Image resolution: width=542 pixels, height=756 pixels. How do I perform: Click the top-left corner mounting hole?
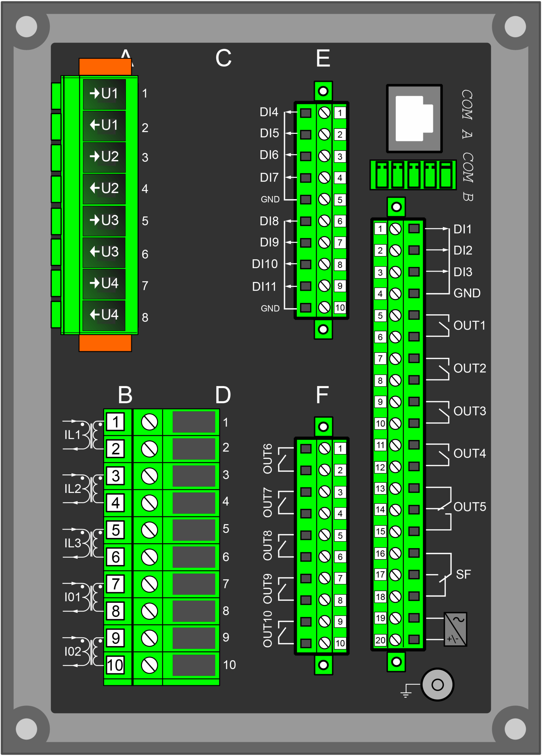coord(26,27)
